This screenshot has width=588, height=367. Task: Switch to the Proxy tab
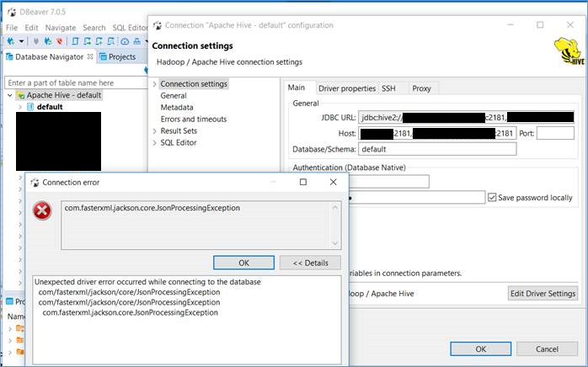point(421,88)
